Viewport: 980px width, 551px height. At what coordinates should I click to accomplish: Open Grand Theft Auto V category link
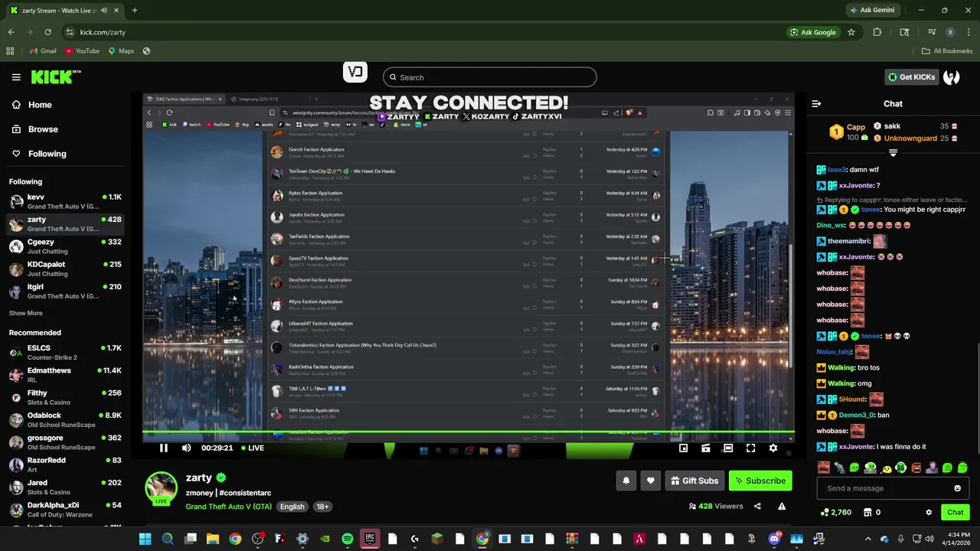(228, 507)
